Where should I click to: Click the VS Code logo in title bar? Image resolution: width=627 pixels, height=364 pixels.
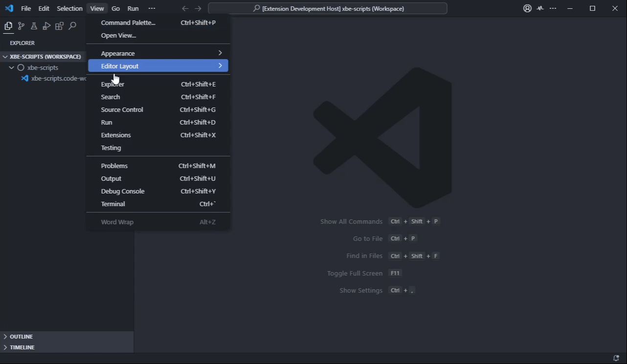[x=9, y=8]
